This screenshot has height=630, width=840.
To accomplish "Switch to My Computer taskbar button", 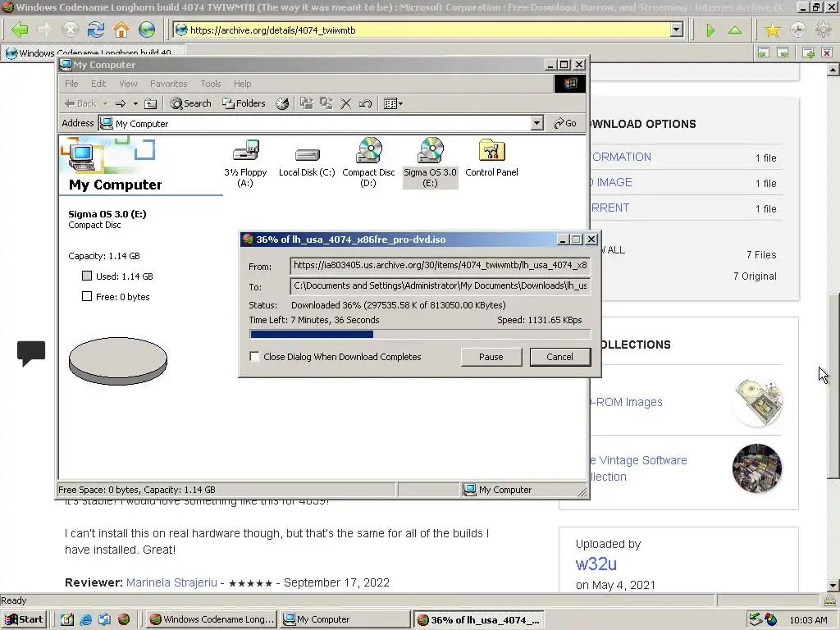I will coord(345,619).
